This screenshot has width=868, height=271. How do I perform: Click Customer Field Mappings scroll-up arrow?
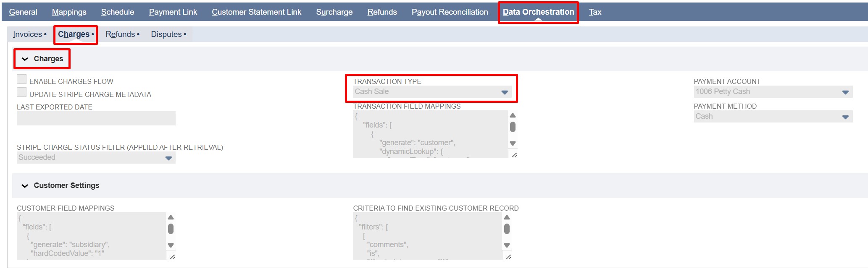[171, 217]
